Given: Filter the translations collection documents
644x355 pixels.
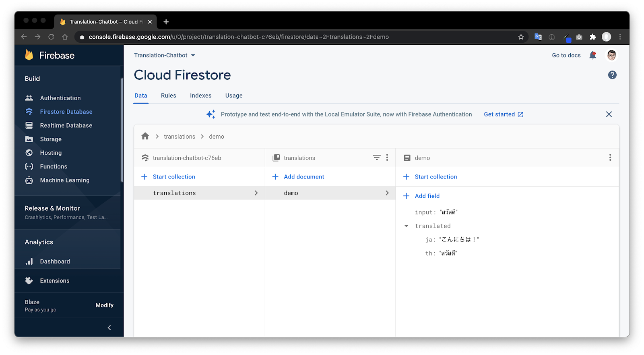Looking at the screenshot, I should coord(376,158).
